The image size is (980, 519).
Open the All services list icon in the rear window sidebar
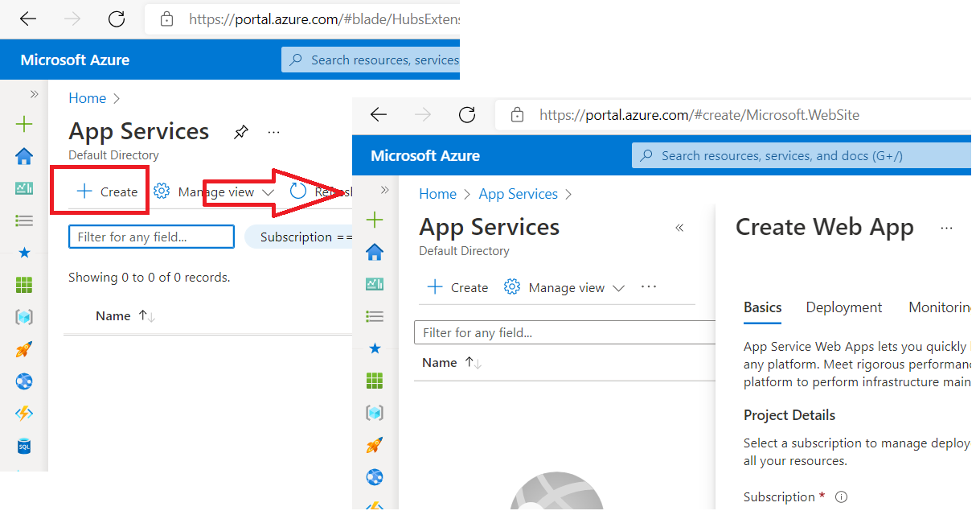coord(24,220)
